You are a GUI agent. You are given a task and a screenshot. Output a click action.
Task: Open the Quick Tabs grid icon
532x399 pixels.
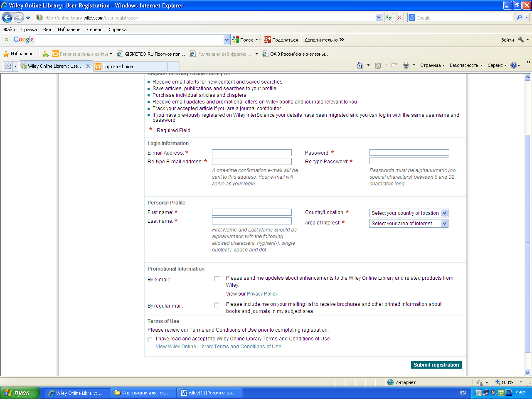(7, 66)
